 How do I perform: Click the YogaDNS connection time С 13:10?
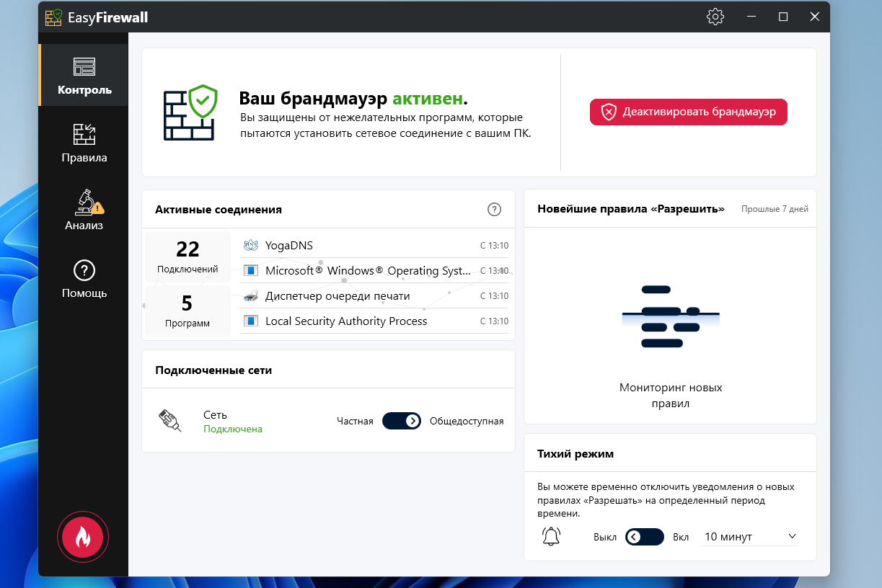click(494, 246)
